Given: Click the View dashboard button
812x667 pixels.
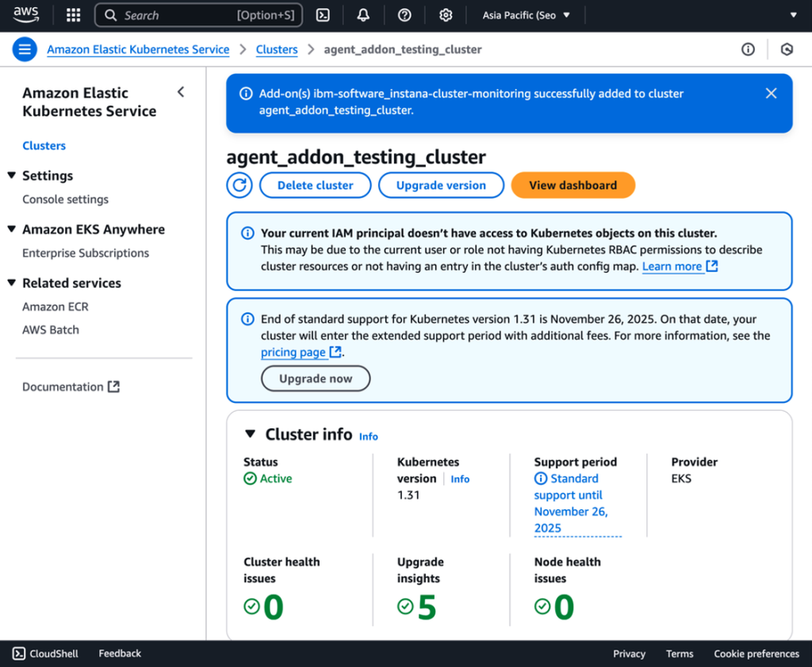Looking at the screenshot, I should pyautogui.click(x=573, y=185).
